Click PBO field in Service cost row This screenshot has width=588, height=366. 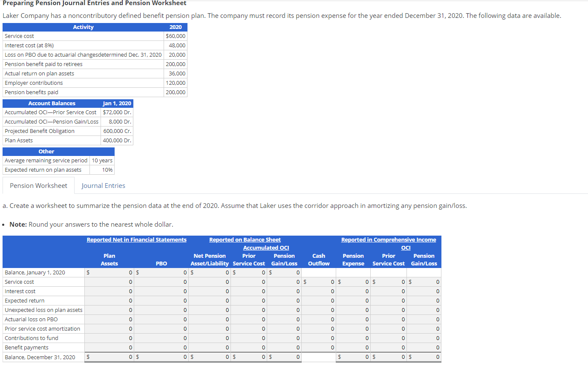click(161, 282)
